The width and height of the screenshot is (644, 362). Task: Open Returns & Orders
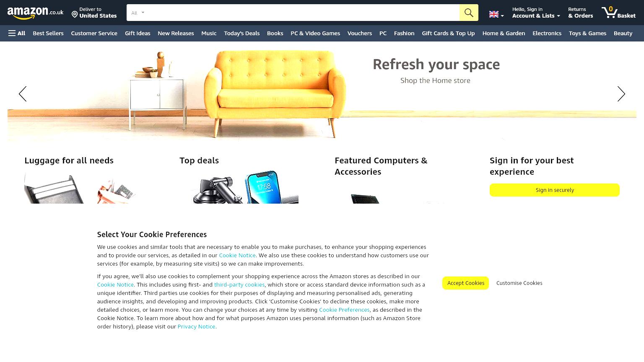tap(580, 13)
